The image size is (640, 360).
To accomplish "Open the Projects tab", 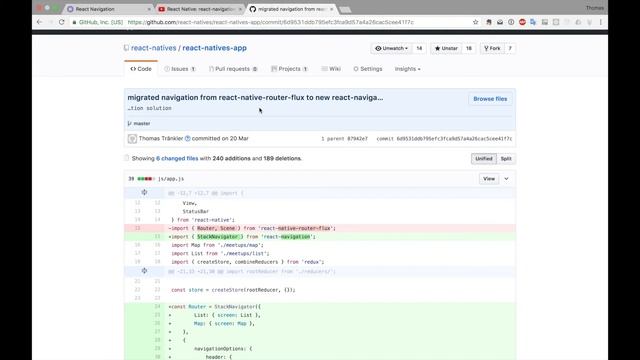I will [289, 69].
